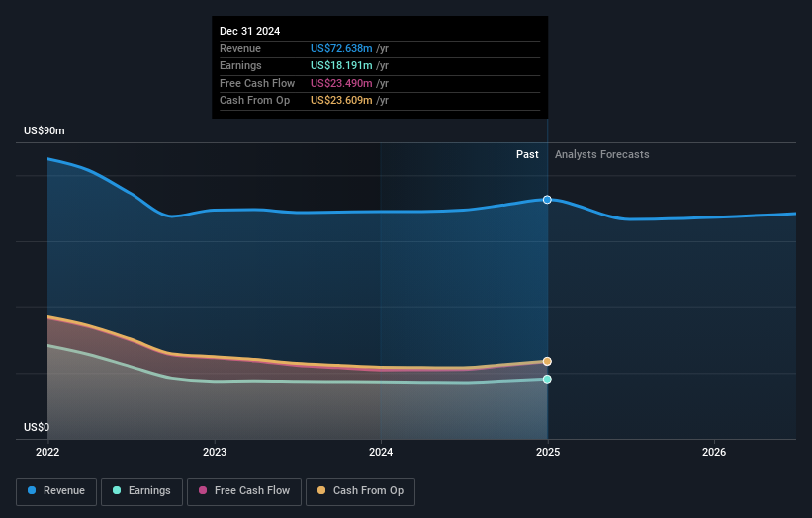Click the Past label

coord(527,155)
